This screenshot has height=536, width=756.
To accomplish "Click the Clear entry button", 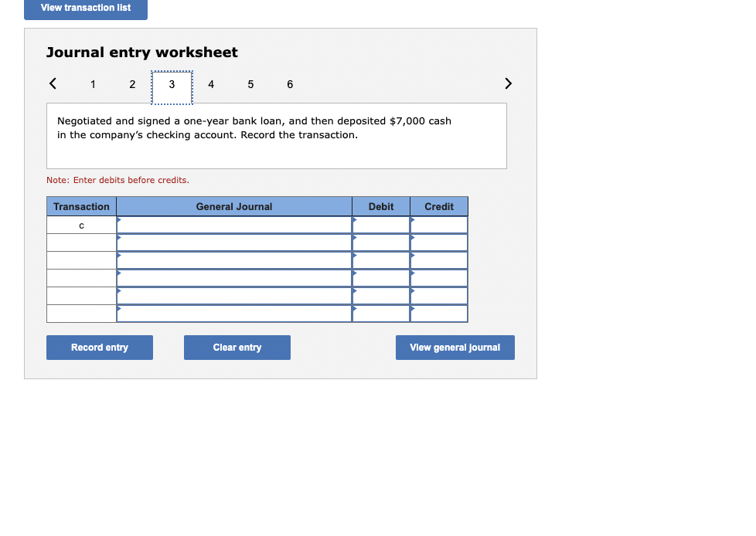I will point(237,348).
